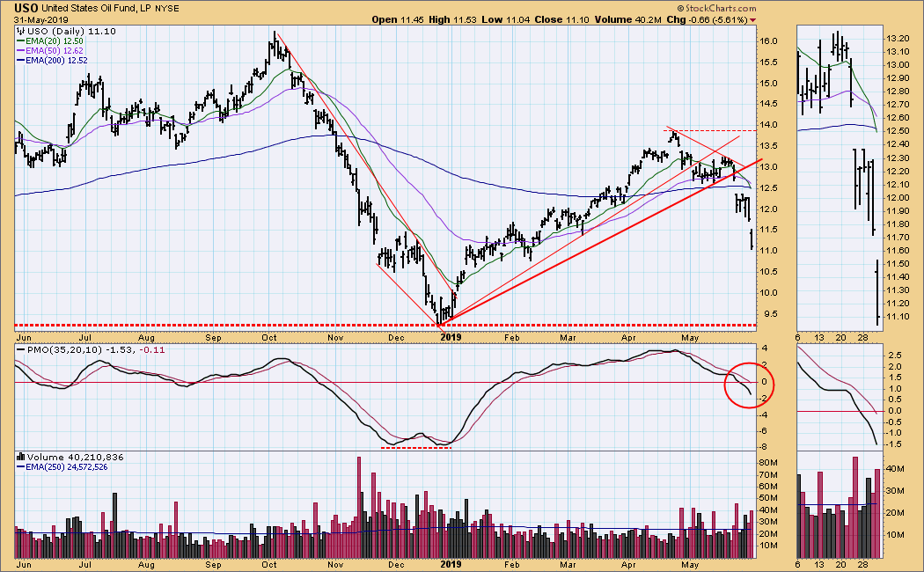
Task: Click the red circle highlighting the PMO crossover
Action: tap(748, 385)
